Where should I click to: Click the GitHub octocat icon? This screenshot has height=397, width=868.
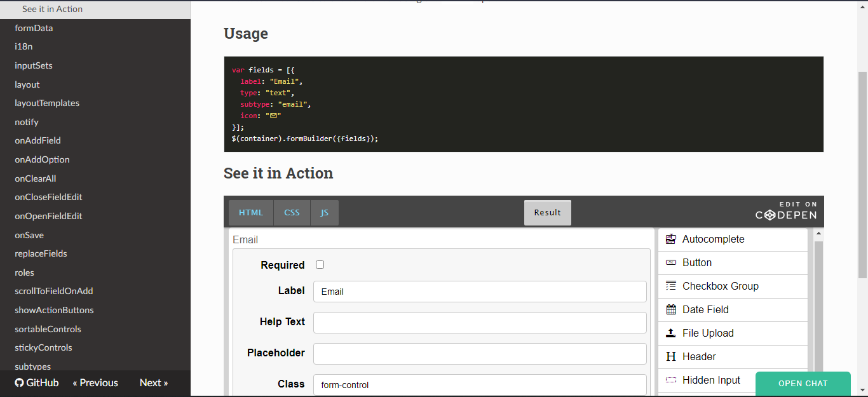[19, 382]
